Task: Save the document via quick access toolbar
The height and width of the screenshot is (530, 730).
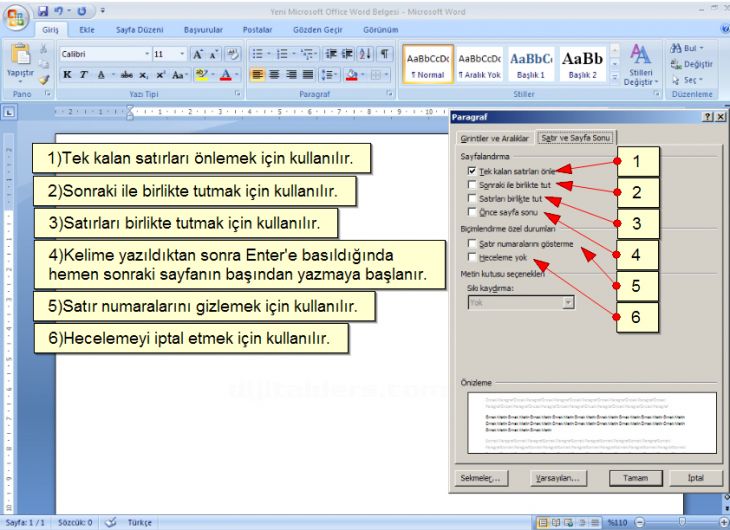Action: (x=43, y=11)
